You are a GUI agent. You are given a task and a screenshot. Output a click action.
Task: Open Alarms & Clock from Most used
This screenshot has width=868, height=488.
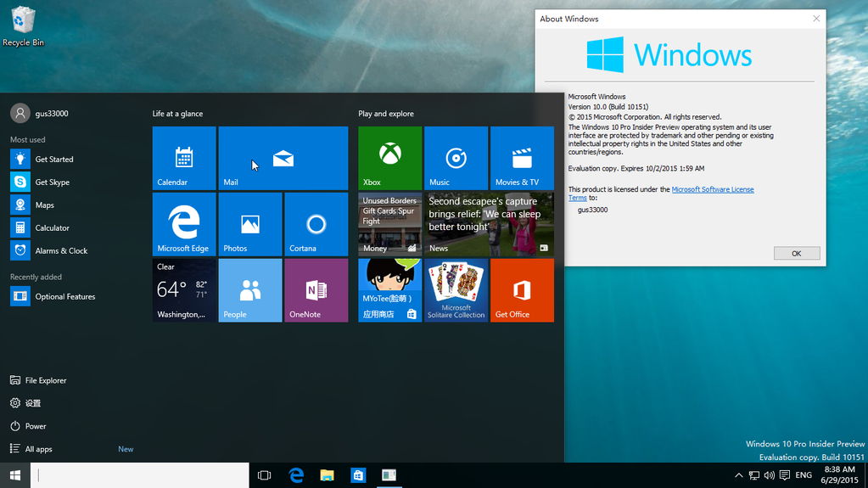pos(72,250)
